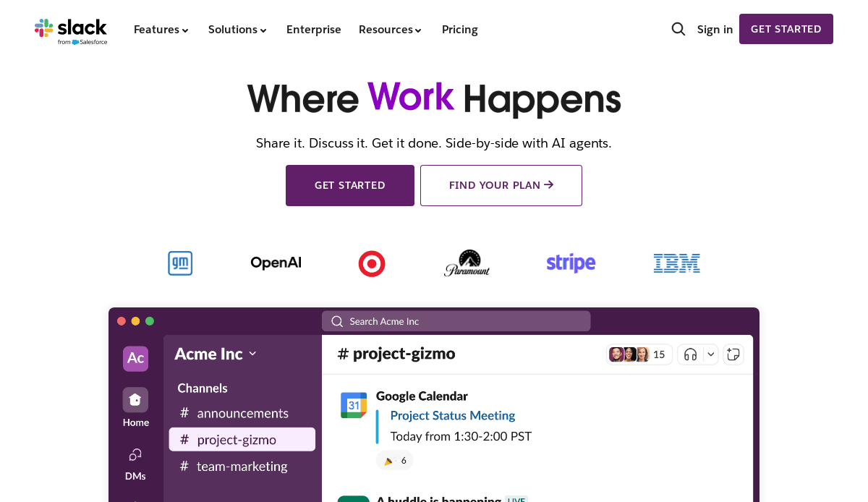
Task: Click the Target bullseye logo
Action: pos(372,263)
